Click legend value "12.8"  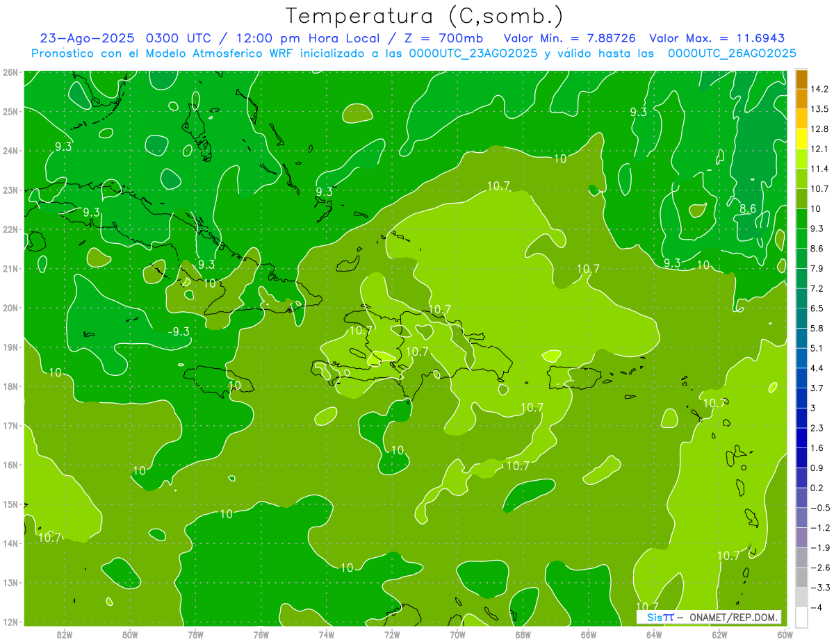(x=819, y=129)
